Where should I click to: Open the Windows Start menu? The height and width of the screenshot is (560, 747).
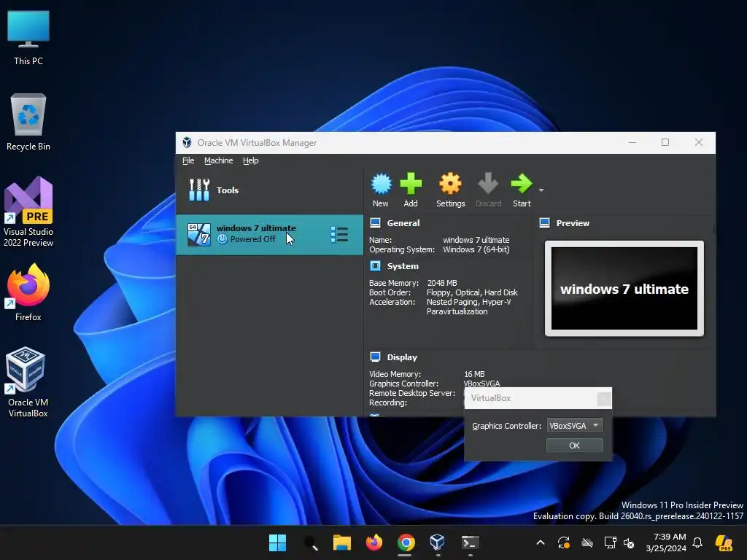277,542
